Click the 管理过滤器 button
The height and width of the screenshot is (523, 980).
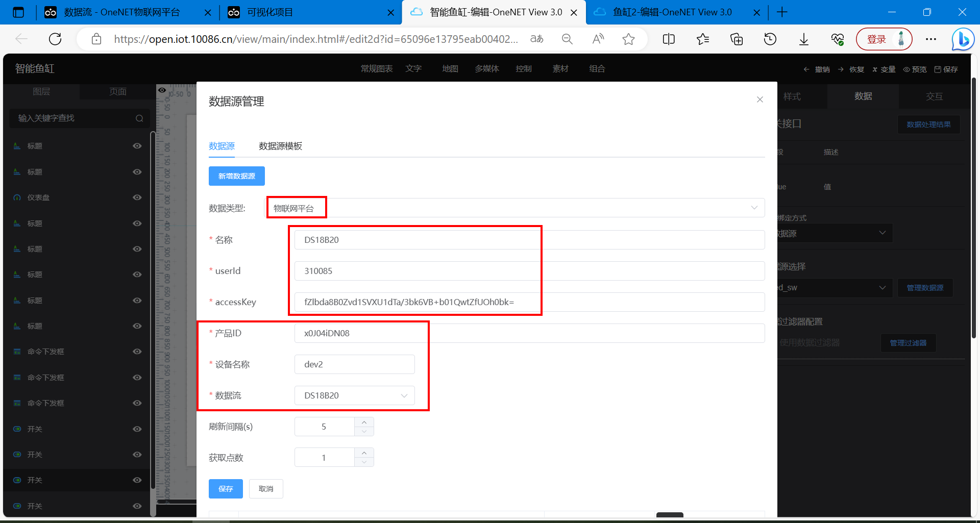[x=908, y=343]
